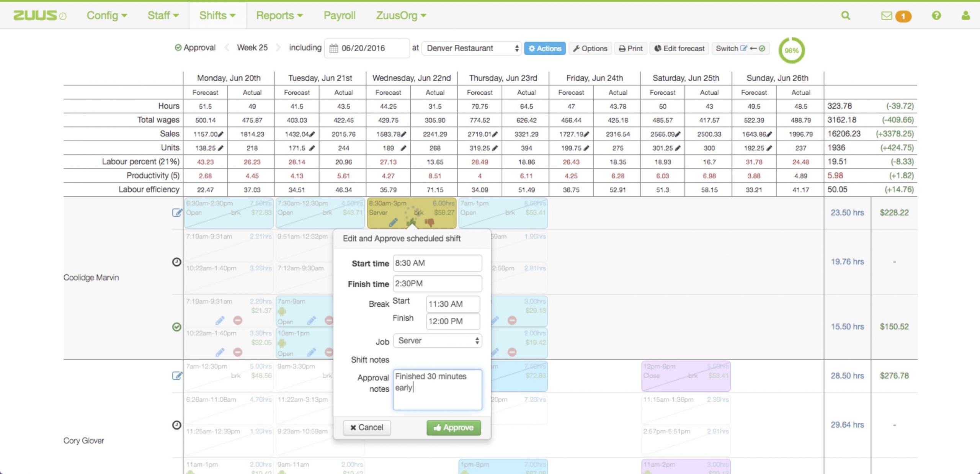Click pencil edit icon on Wednesday Server shift

click(x=393, y=222)
